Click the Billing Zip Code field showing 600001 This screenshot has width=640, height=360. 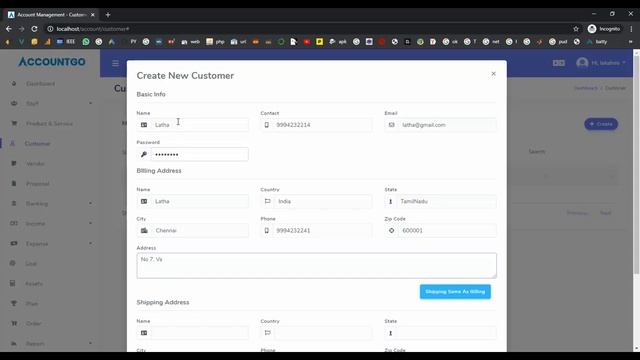pyautogui.click(x=447, y=231)
